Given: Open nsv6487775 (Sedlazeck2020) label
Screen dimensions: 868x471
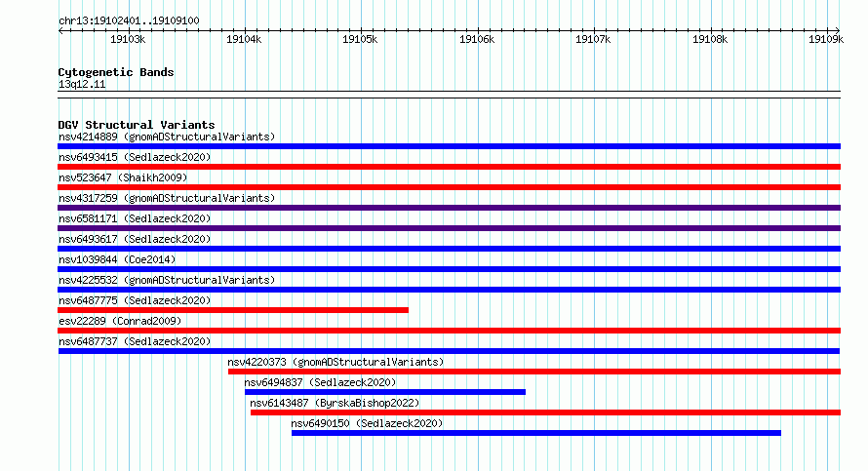Looking at the screenshot, I should click(135, 300).
